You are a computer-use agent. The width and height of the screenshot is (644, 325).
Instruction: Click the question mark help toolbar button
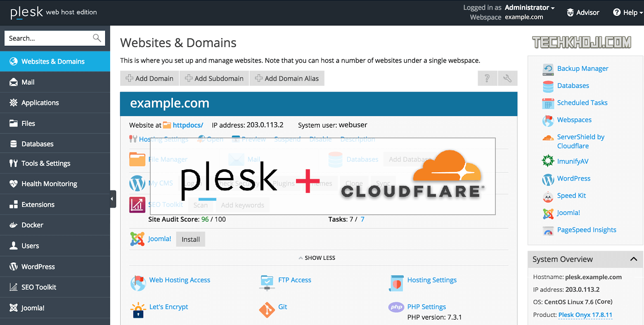pyautogui.click(x=487, y=78)
